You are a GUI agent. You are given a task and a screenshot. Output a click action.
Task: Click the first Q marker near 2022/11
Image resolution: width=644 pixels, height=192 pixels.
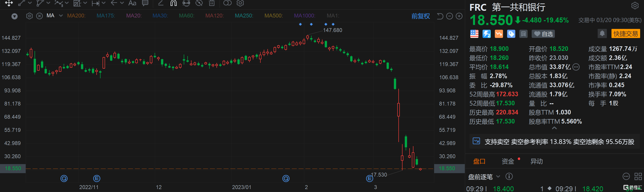64,179
